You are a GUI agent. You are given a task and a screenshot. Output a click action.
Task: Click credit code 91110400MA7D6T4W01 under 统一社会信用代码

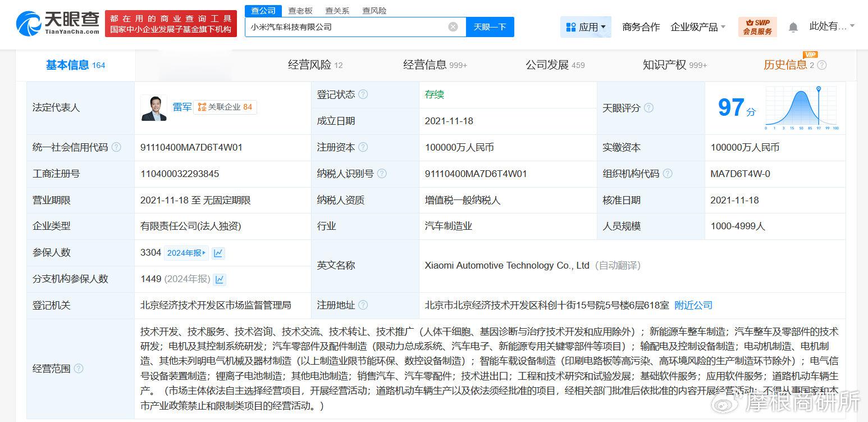(191, 147)
